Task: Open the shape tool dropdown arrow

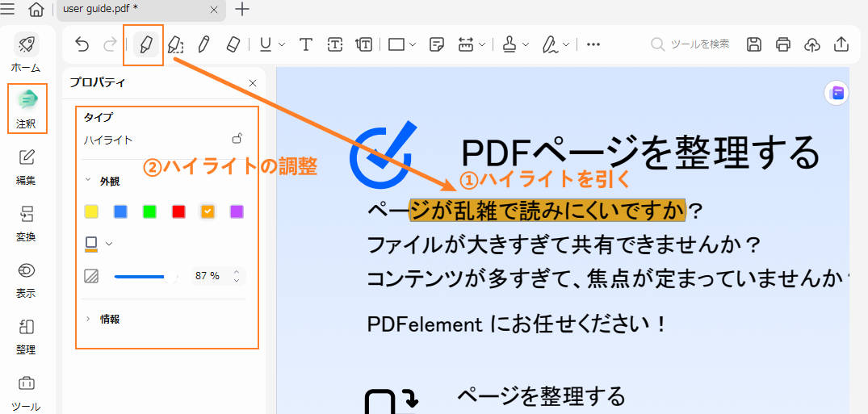Action: coord(413,44)
